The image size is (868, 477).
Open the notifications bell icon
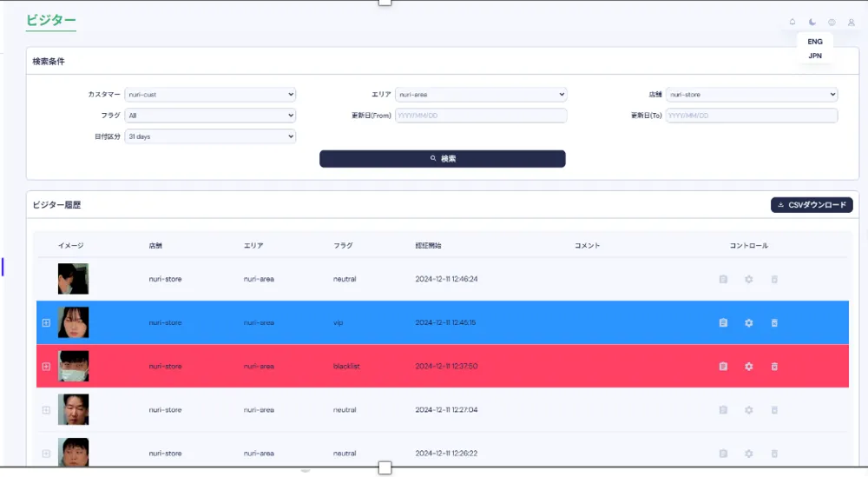pyautogui.click(x=792, y=23)
